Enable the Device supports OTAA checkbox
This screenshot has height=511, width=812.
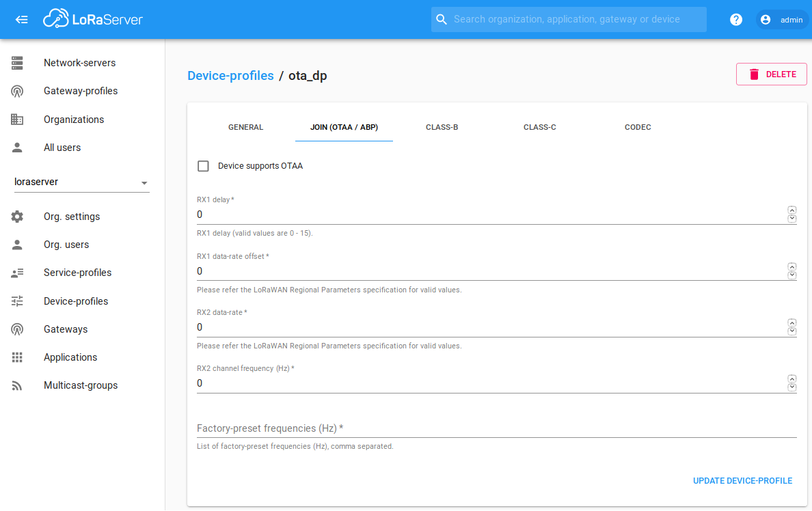(x=203, y=166)
